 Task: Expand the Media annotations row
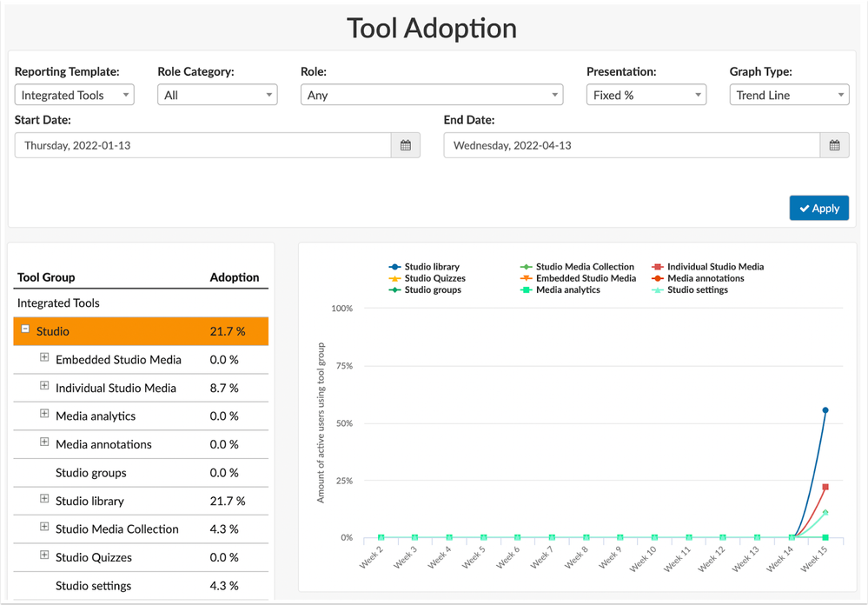point(44,442)
